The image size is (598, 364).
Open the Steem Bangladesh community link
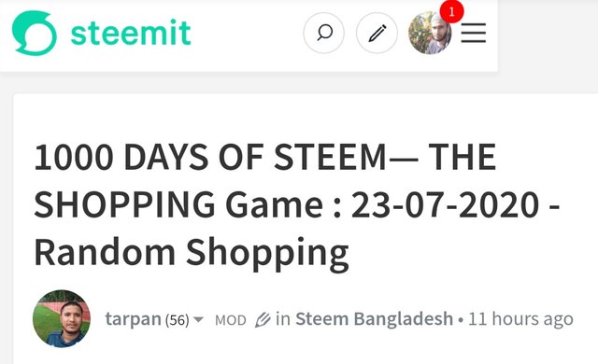coord(374,318)
